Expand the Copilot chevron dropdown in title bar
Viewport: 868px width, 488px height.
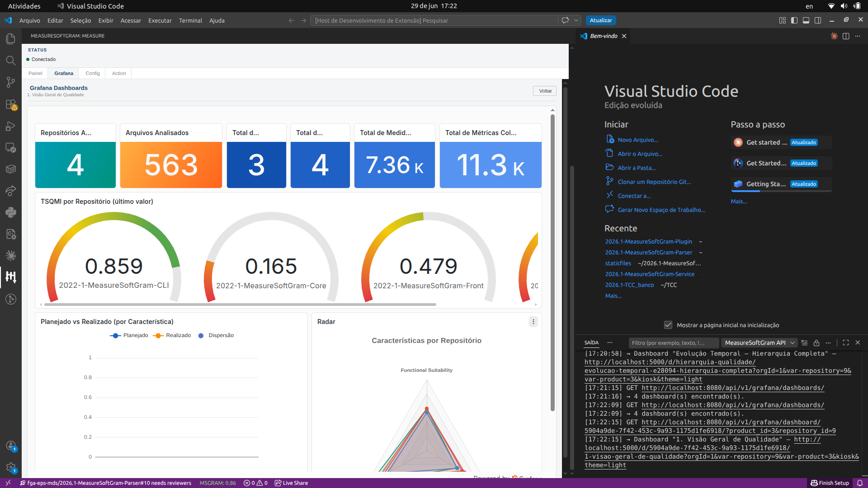tap(576, 20)
